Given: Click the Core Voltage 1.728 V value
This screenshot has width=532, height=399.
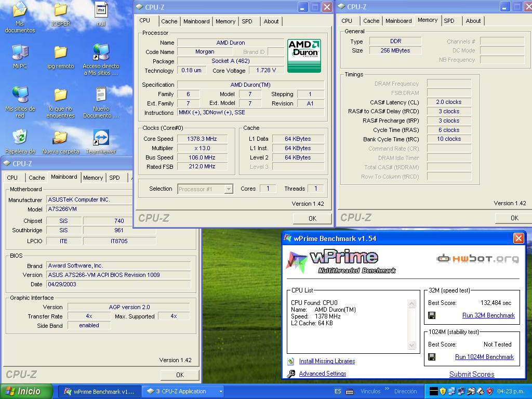Looking at the screenshot, I should (266, 70).
